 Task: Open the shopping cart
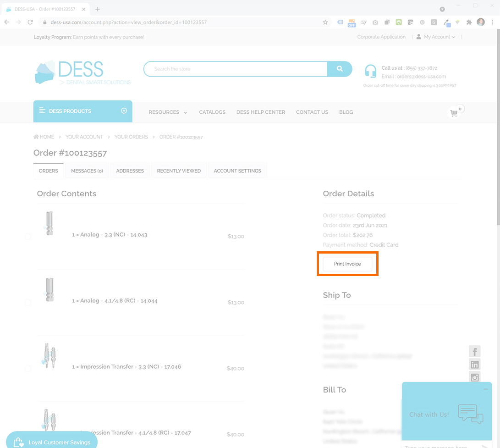(x=454, y=113)
